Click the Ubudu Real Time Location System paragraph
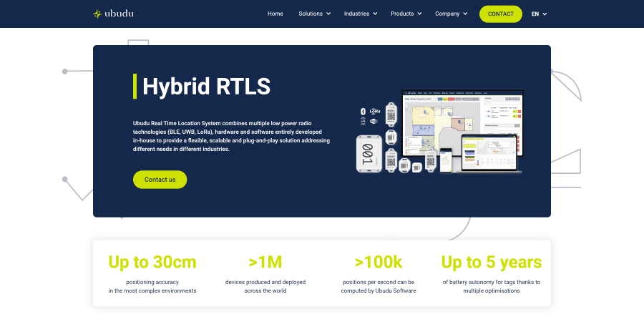This screenshot has width=644, height=322. coord(231,136)
